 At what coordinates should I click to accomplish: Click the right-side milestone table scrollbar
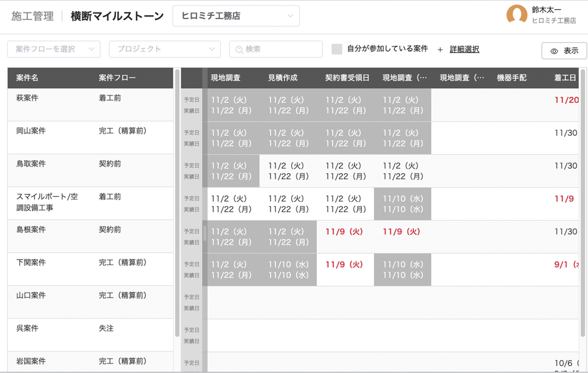pyautogui.click(x=583, y=203)
